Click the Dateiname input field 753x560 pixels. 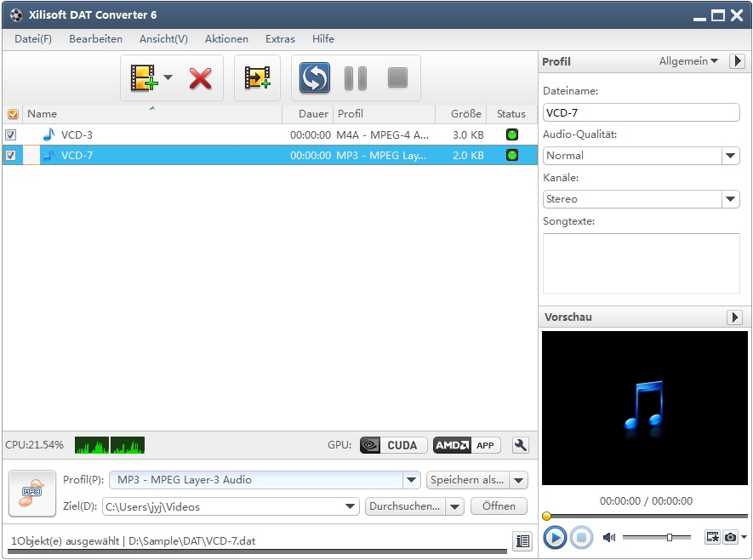click(641, 113)
